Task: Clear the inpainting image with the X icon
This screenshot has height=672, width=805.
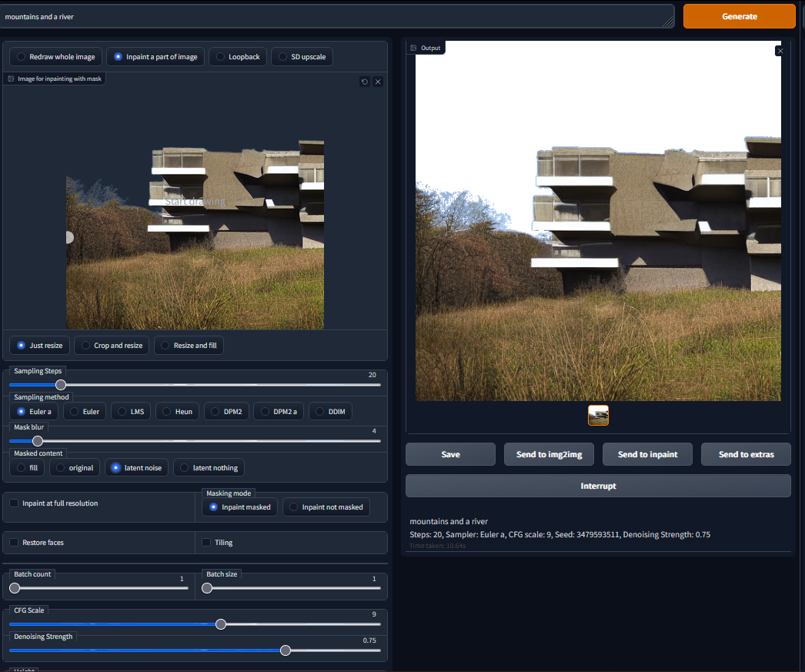Action: 377,81
